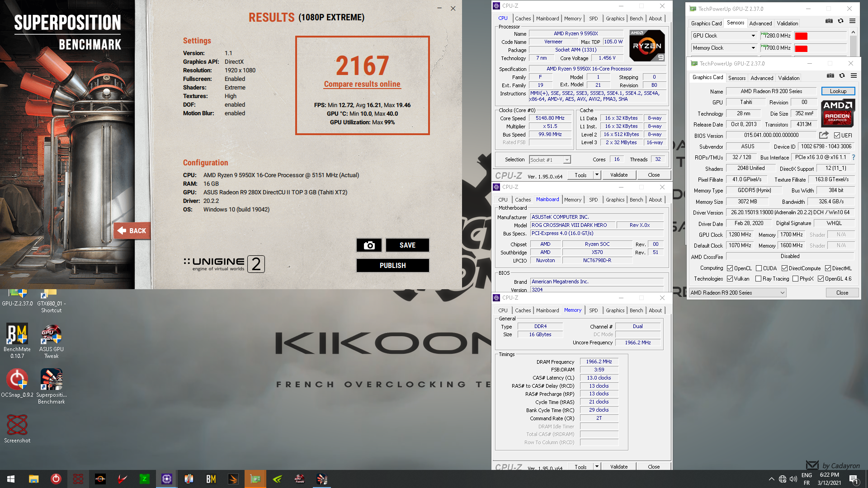
Task: Toggle the DirectML checkbox
Action: coord(828,268)
